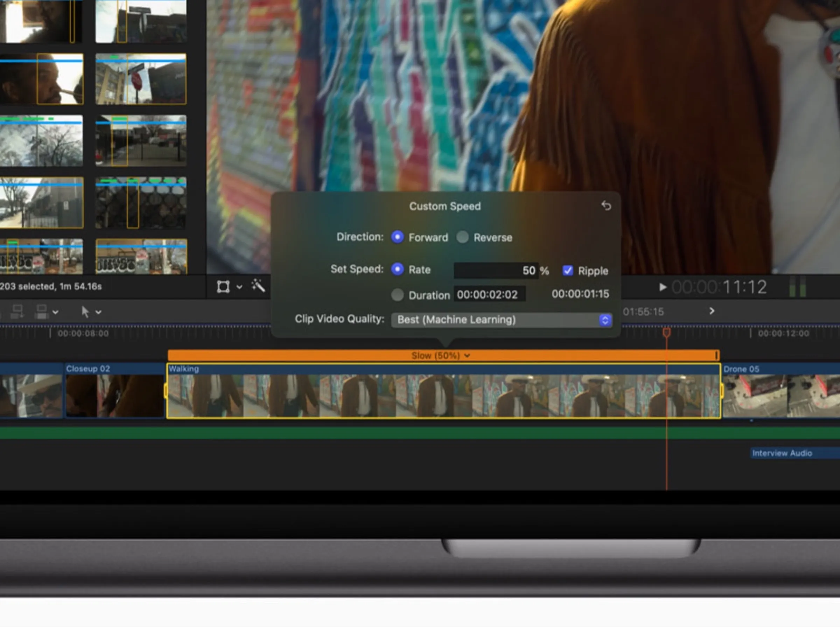The image size is (840, 627).
Task: Open the Slow (50%) speed menu on the clip
Action: coord(440,356)
